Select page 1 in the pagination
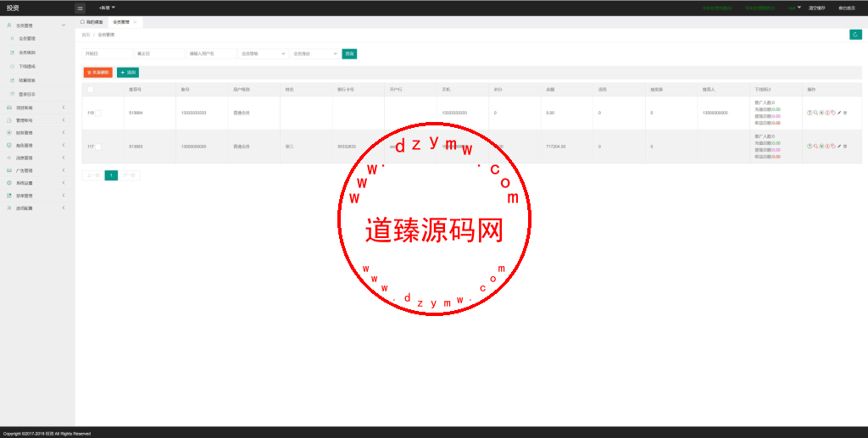This screenshot has width=868, height=438. 111,175
